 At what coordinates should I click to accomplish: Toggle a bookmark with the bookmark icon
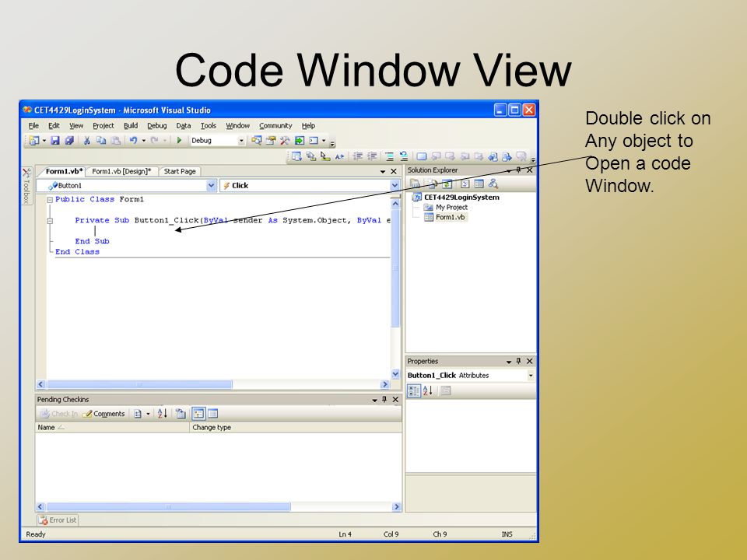point(422,156)
